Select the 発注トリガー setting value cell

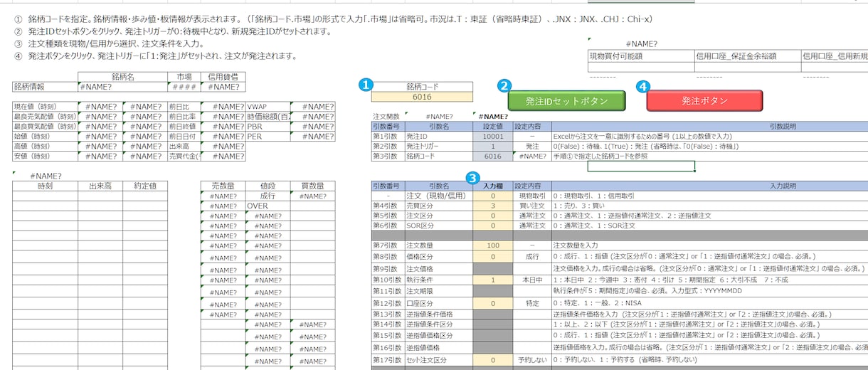(x=492, y=146)
